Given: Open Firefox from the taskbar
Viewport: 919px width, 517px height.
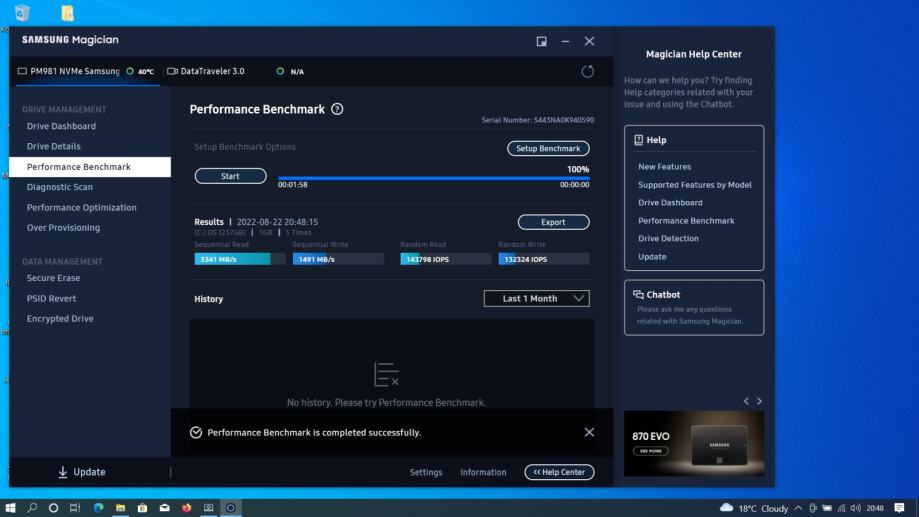Looking at the screenshot, I should pyautogui.click(x=186, y=508).
